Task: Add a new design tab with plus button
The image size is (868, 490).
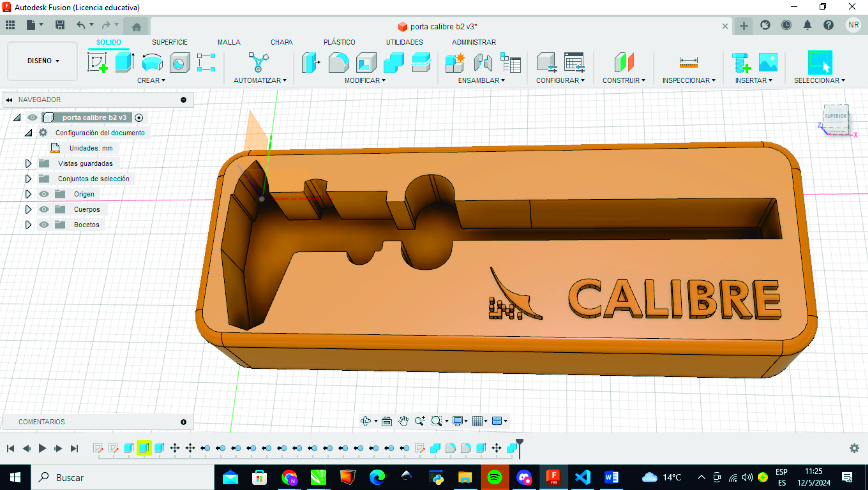Action: click(744, 26)
